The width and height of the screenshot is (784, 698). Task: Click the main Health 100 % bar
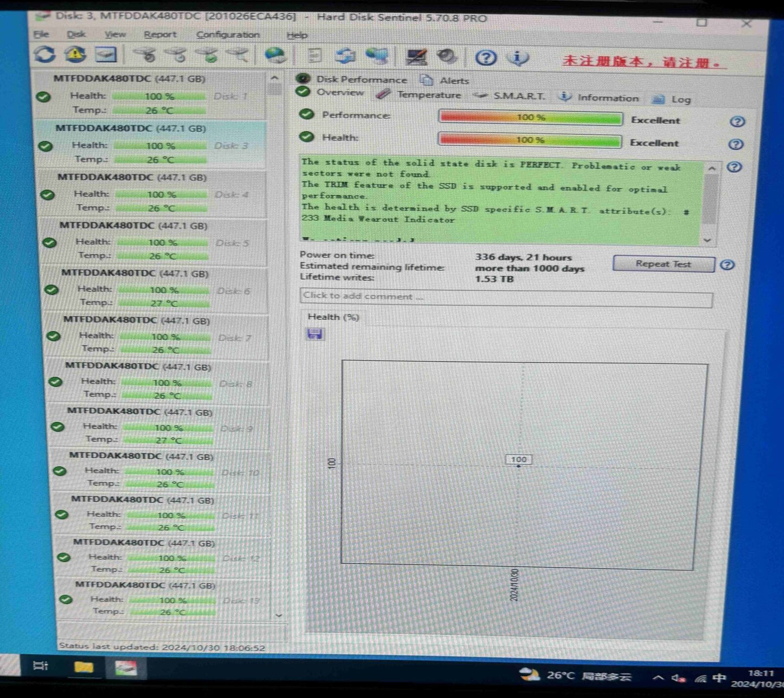tap(529, 140)
